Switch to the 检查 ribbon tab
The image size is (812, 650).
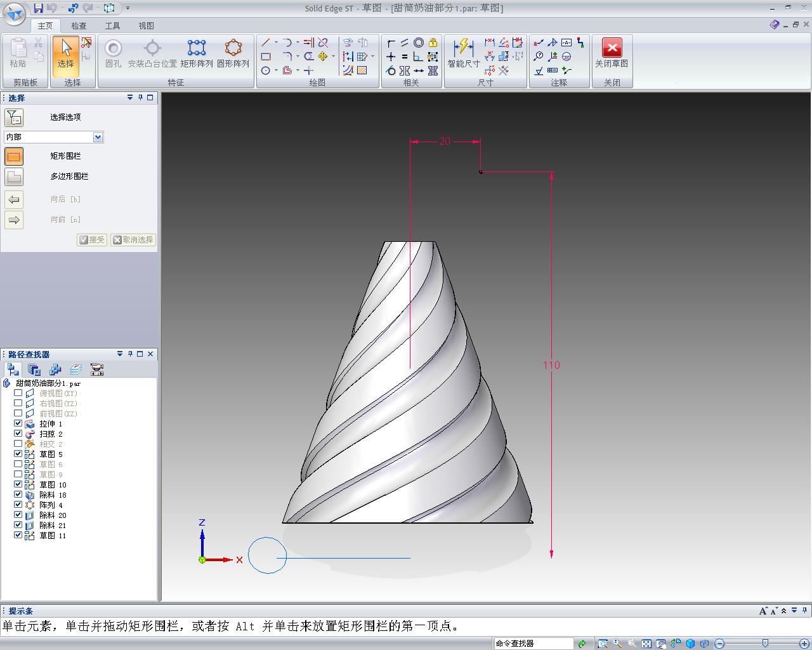79,25
